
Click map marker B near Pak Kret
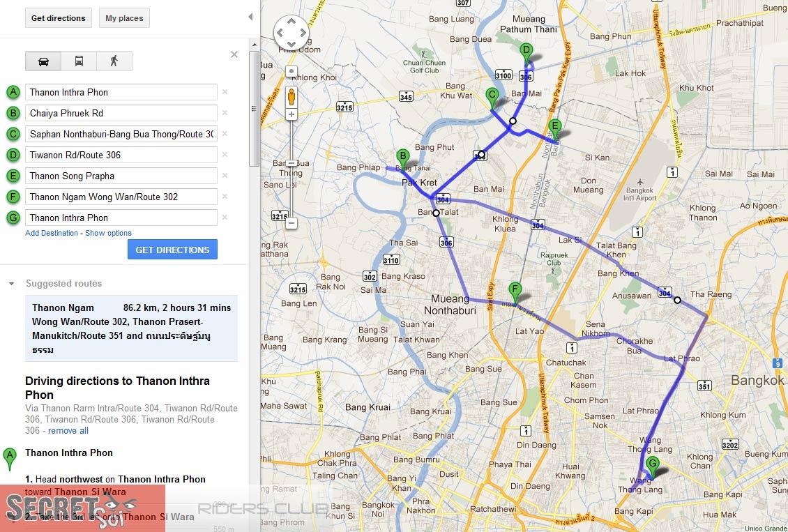tap(402, 159)
